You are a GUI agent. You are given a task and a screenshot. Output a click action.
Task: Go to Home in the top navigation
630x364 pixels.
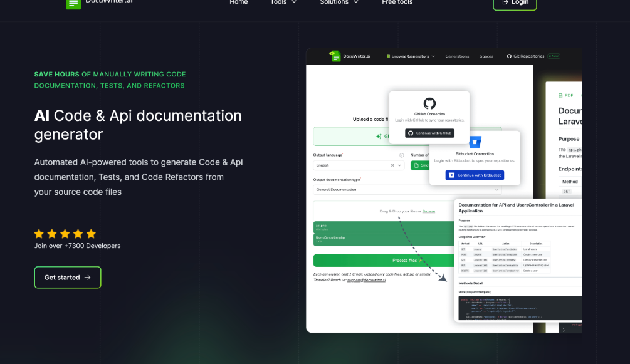click(x=239, y=3)
